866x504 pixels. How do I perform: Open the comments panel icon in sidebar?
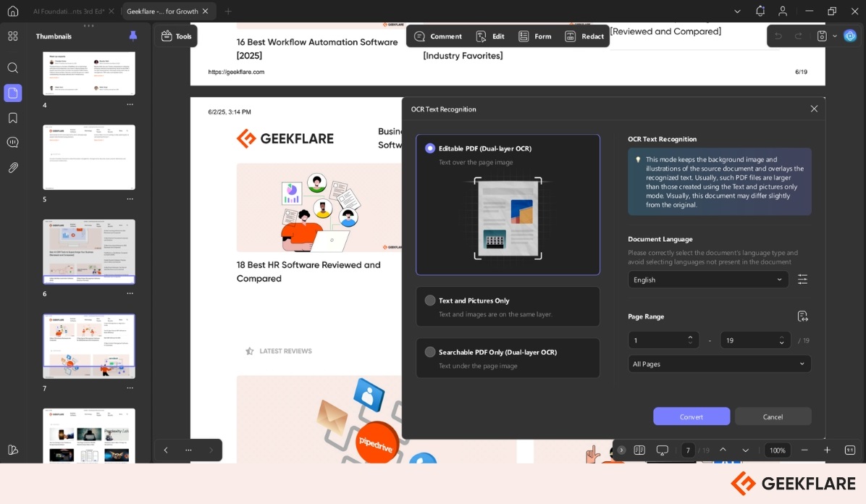tap(13, 143)
